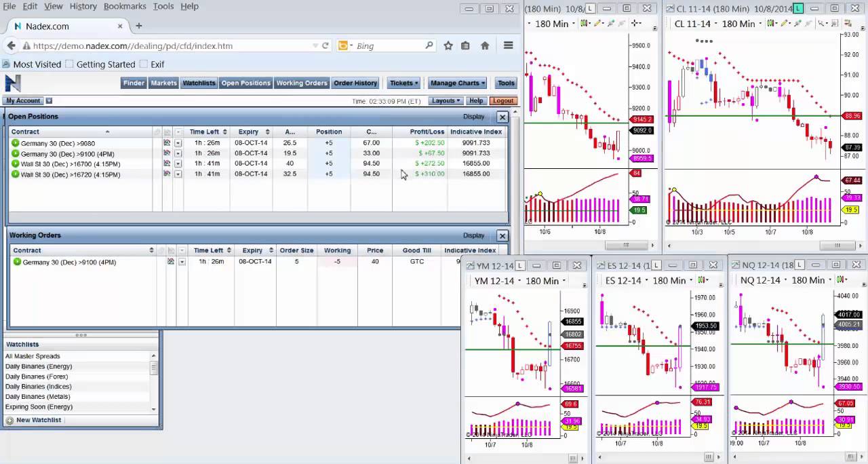
Task: Click the Logout button
Action: pyautogui.click(x=503, y=100)
